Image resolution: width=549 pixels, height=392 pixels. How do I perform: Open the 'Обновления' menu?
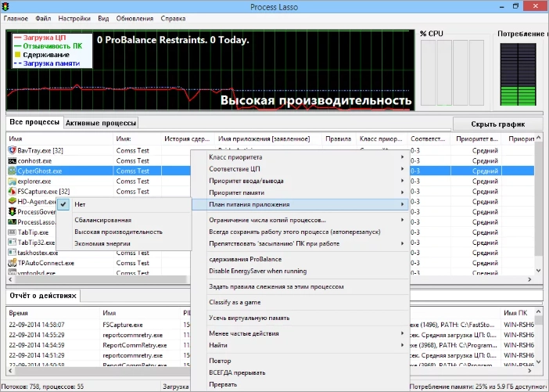click(135, 19)
